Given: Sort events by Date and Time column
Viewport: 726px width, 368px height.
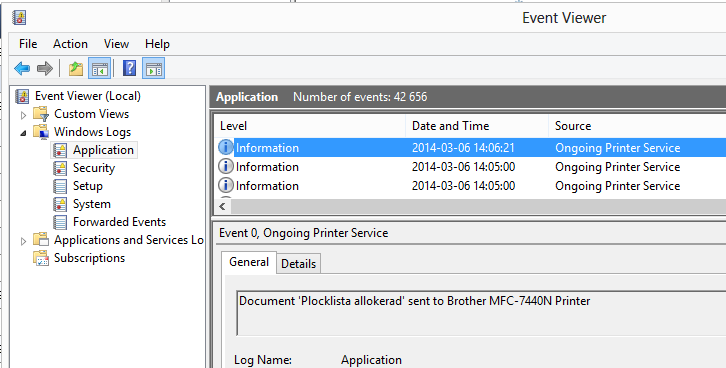Looking at the screenshot, I should [x=477, y=126].
